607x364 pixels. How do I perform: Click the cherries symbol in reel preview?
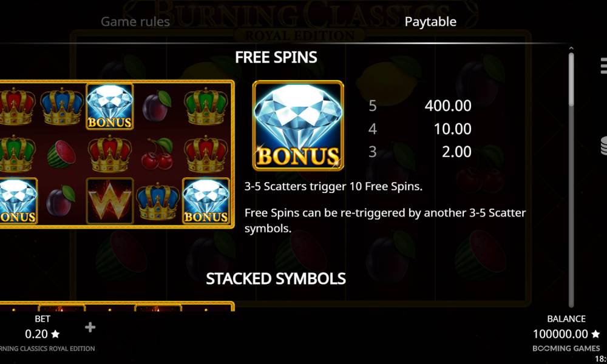[x=157, y=154]
